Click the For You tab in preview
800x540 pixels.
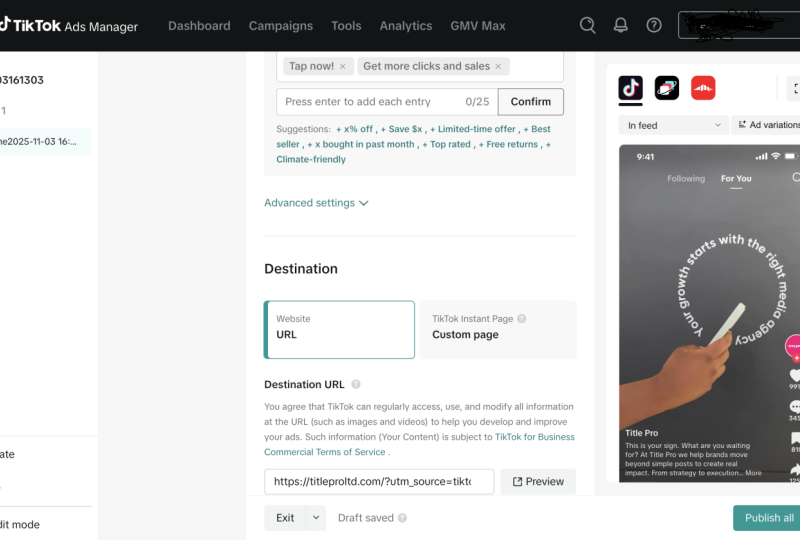point(736,179)
